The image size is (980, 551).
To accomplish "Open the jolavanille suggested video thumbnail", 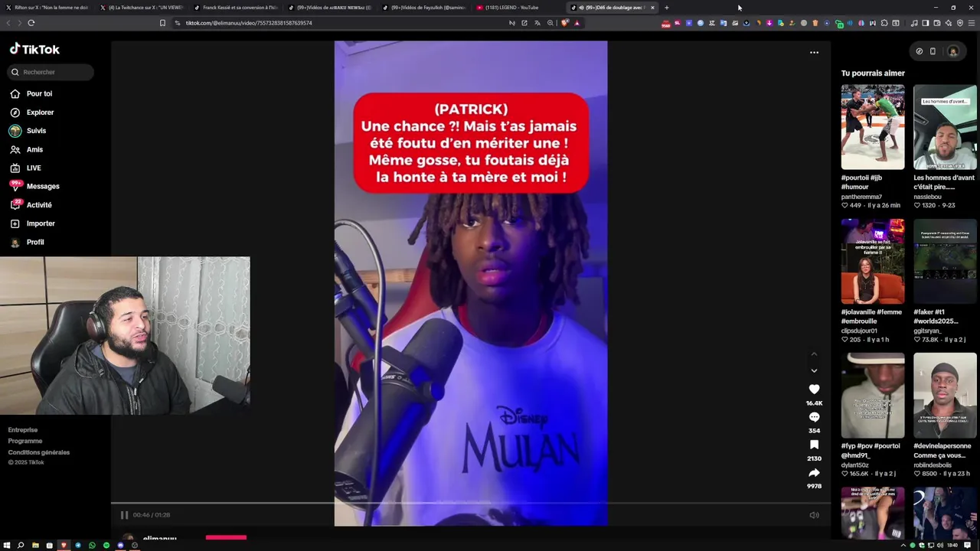I will 873,262.
